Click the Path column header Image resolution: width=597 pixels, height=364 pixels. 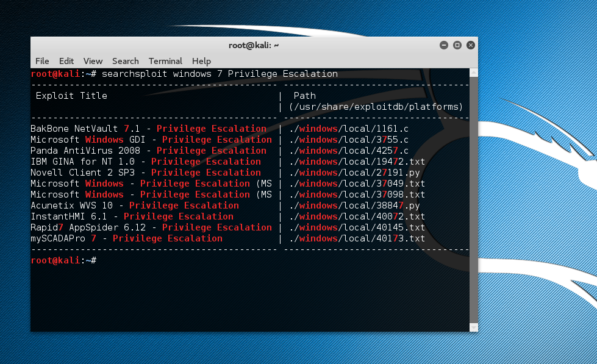click(x=304, y=96)
